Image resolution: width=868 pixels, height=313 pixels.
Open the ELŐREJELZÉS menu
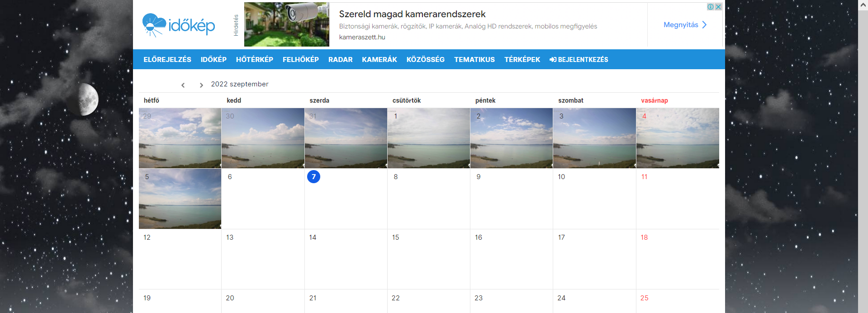coord(167,60)
